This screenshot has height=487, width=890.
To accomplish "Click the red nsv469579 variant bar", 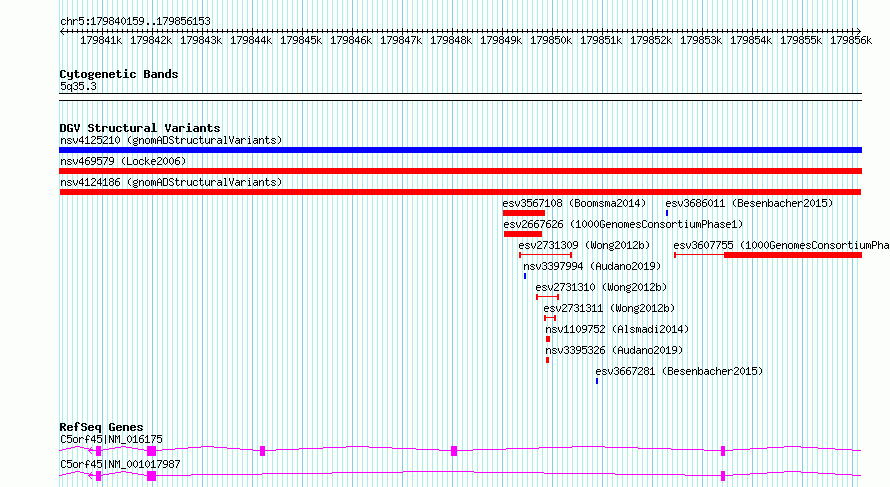I will pos(460,171).
